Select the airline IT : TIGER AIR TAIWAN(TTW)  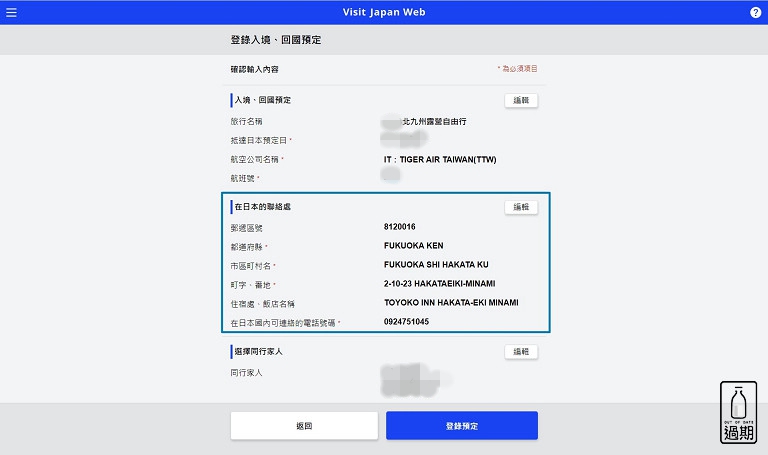pos(440,160)
